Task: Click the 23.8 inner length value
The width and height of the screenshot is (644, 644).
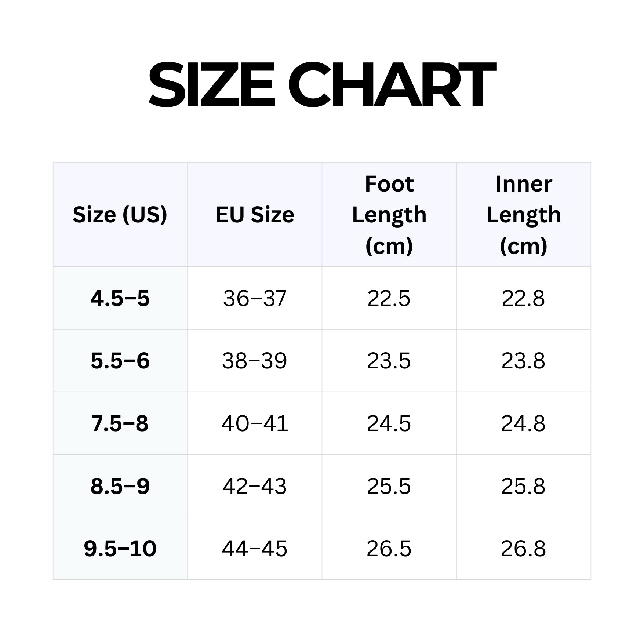Action: [x=524, y=361]
